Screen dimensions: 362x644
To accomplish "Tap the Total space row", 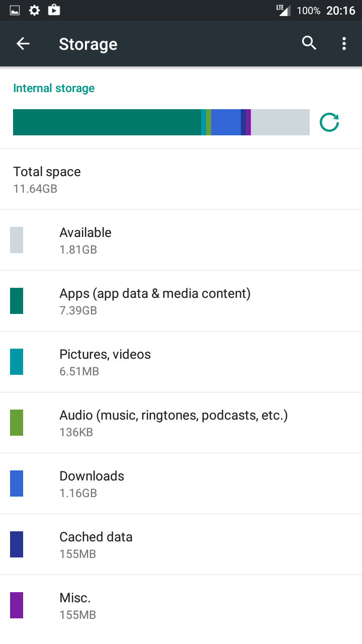I will point(47,179).
